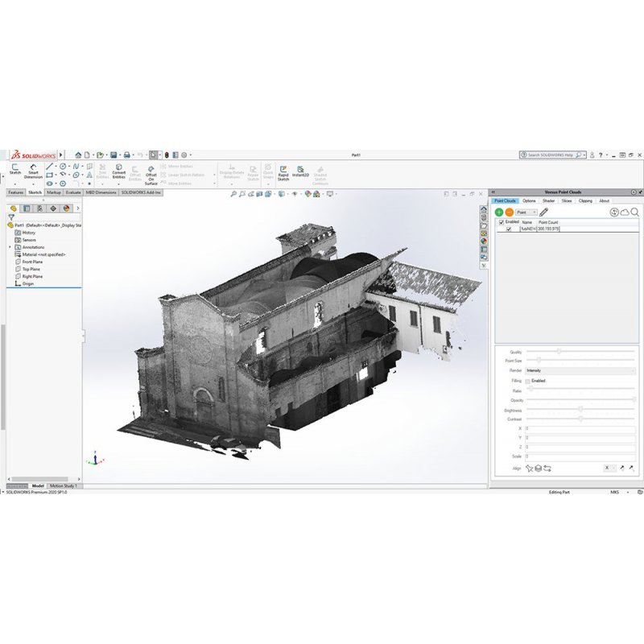Open the Point type dropdown

point(527,212)
